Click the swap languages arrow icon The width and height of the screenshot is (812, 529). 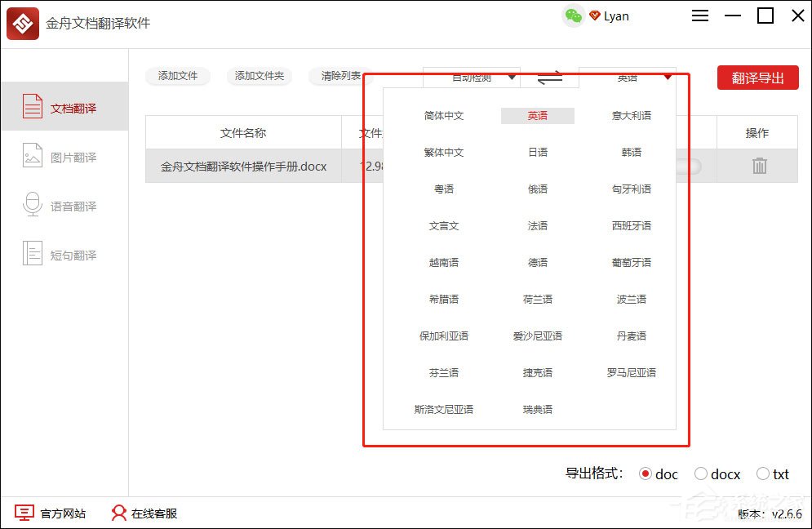549,77
